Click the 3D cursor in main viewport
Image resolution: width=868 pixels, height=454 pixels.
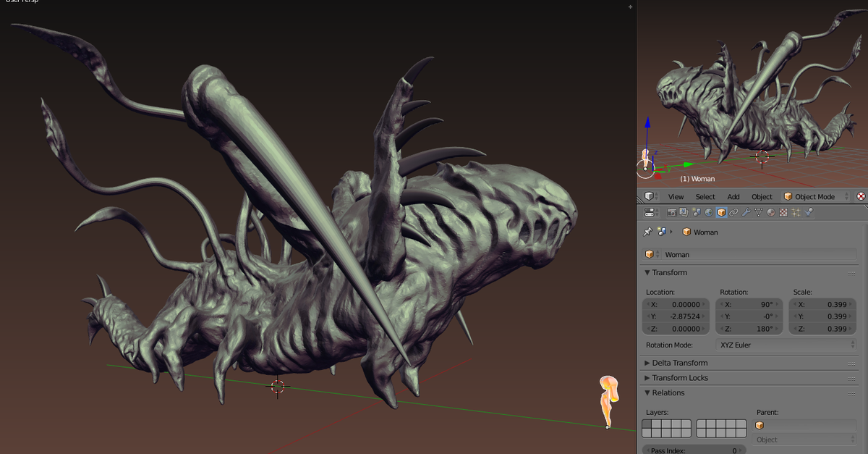[278, 387]
